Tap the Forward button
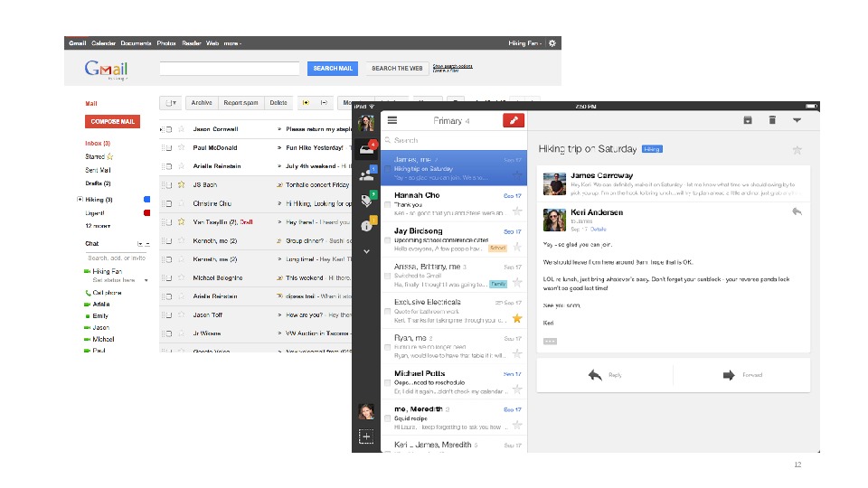This screenshot has width=868, height=488. click(x=742, y=375)
